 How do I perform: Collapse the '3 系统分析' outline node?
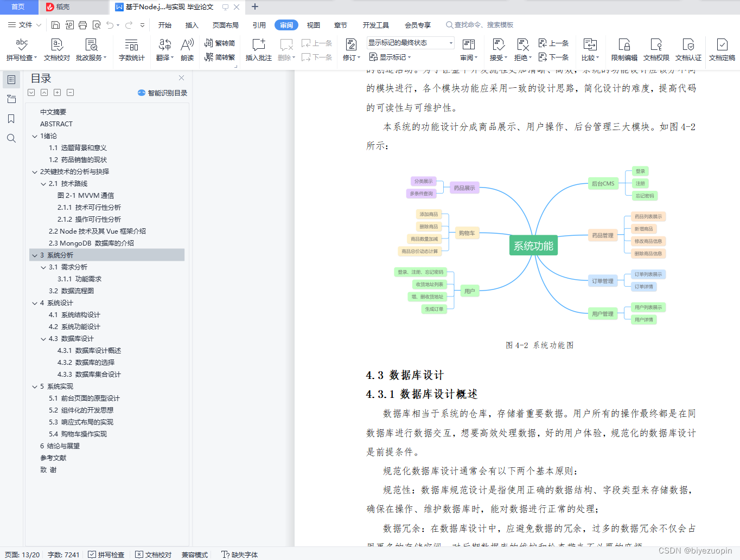pos(35,255)
